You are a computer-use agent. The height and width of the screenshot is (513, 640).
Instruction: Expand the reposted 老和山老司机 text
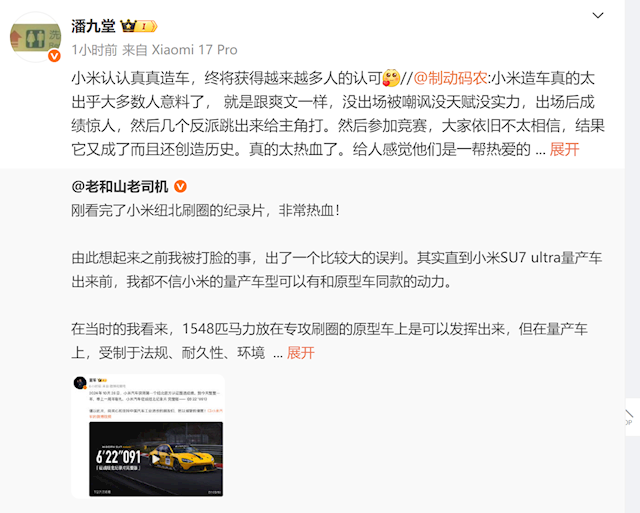pos(300,353)
